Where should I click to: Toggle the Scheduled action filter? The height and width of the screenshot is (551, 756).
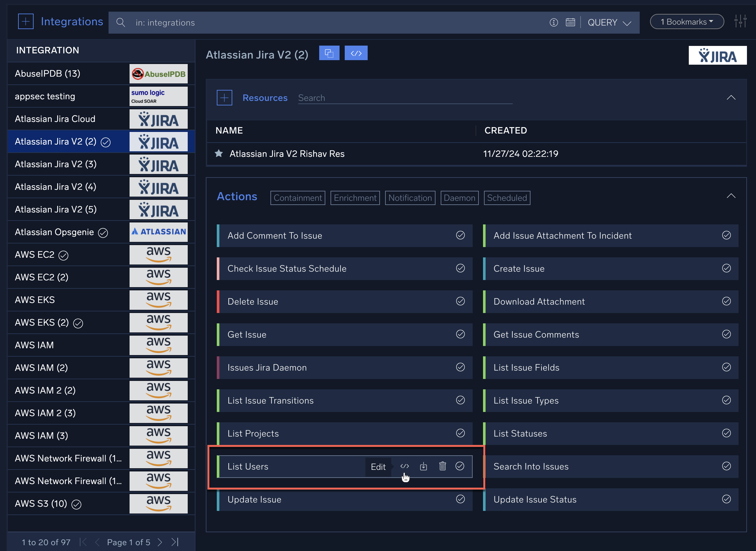pyautogui.click(x=507, y=198)
